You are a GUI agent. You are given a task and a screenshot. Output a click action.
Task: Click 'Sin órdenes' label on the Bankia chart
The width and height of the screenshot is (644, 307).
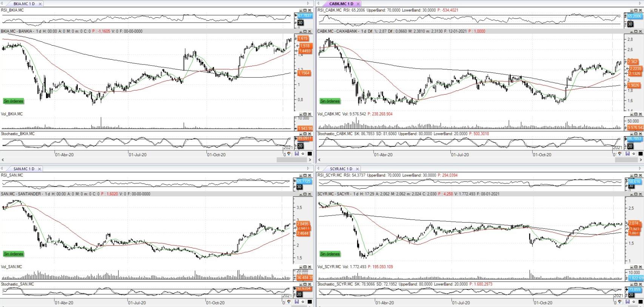tap(14, 101)
